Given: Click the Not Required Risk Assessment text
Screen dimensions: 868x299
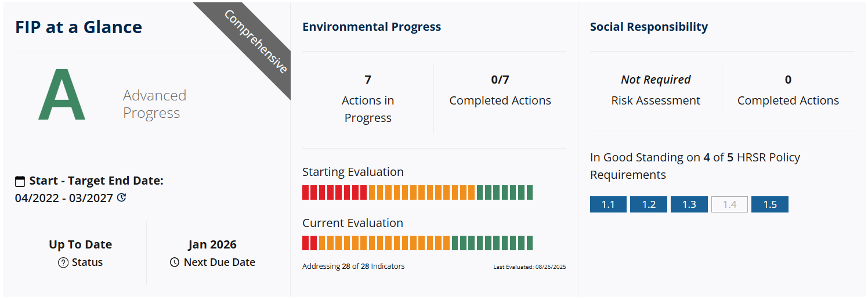Looking at the screenshot, I should [x=656, y=80].
